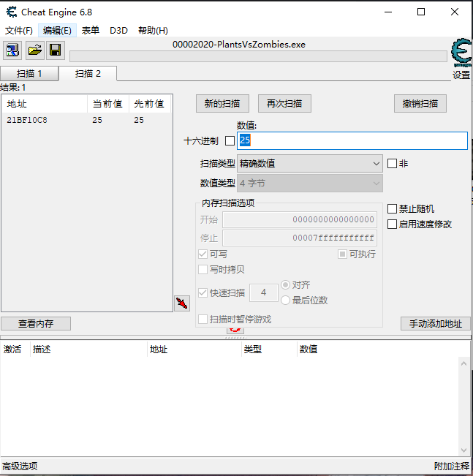Click the 再次扫描 button
The image size is (473, 476).
284,104
